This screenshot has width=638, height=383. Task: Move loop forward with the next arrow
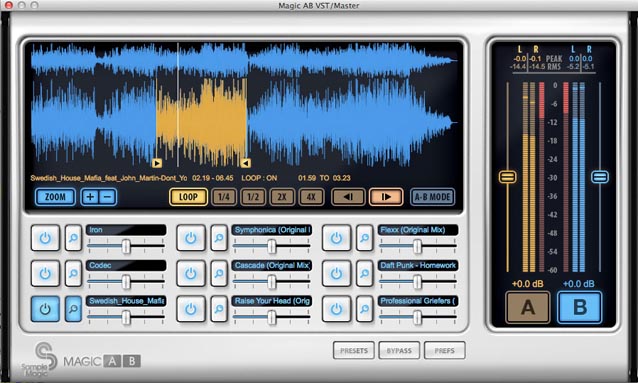(386, 197)
